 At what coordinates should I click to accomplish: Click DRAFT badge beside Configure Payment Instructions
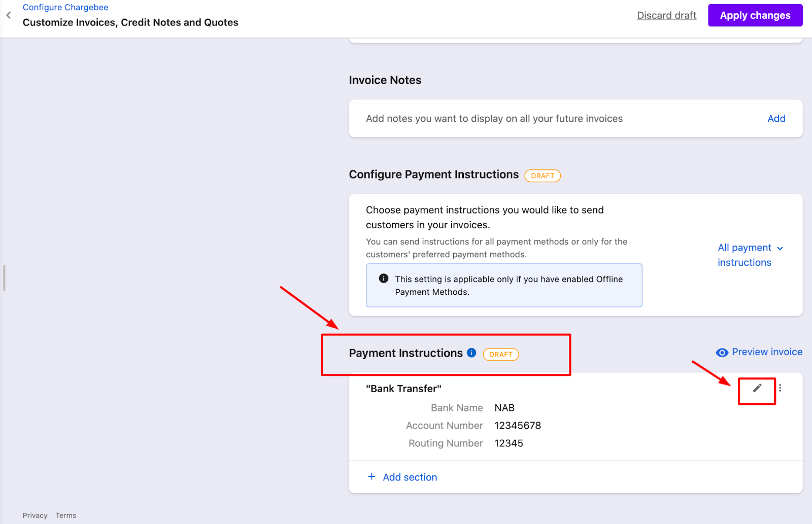coord(542,176)
